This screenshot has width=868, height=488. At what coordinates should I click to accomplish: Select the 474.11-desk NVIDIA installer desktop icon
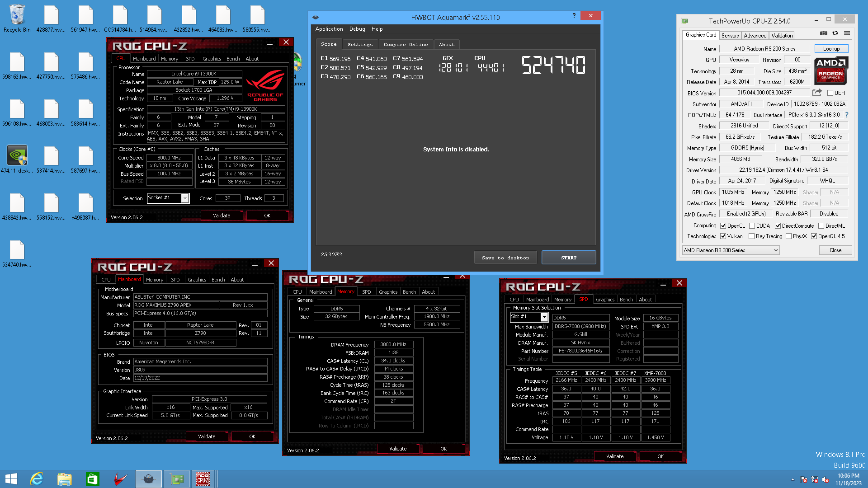pyautogui.click(x=17, y=159)
